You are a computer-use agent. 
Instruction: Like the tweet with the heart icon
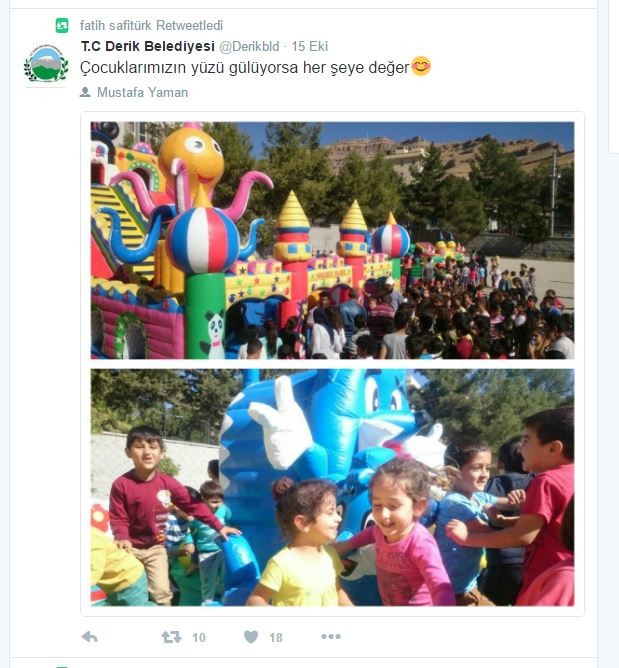point(251,637)
